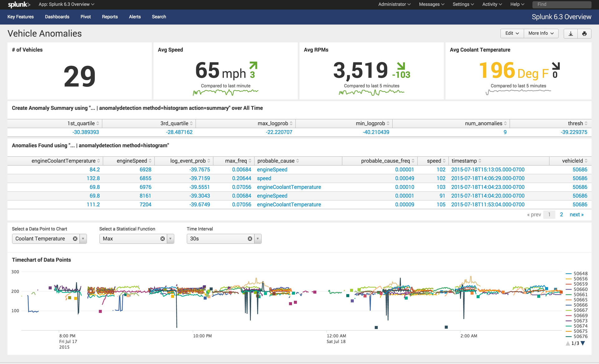Show previous legend page using the up triangle

pyautogui.click(x=567, y=343)
